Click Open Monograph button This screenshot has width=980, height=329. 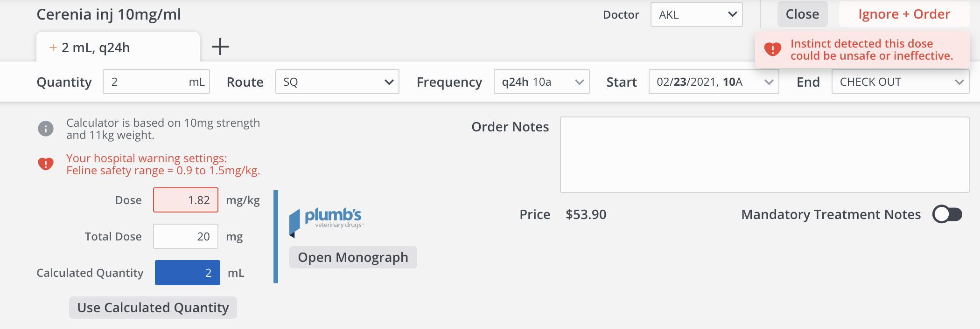(353, 257)
